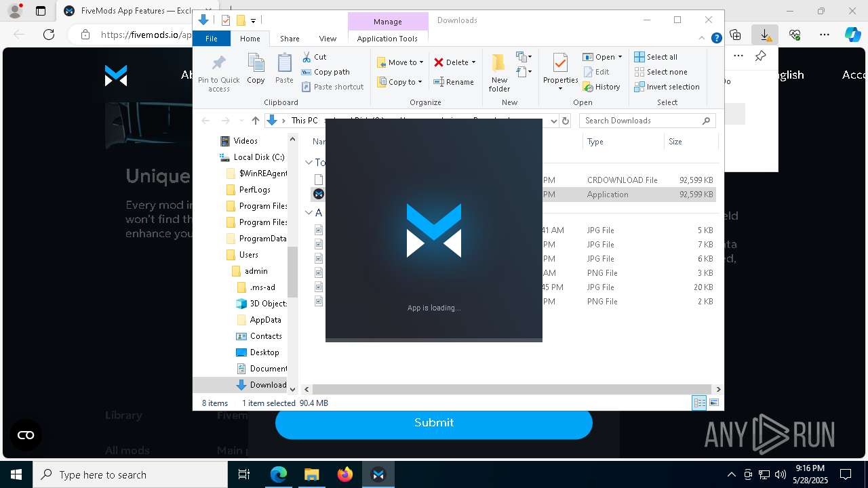The width and height of the screenshot is (868, 488).
Task: Click the Cut button in the ribbon
Action: tap(314, 57)
